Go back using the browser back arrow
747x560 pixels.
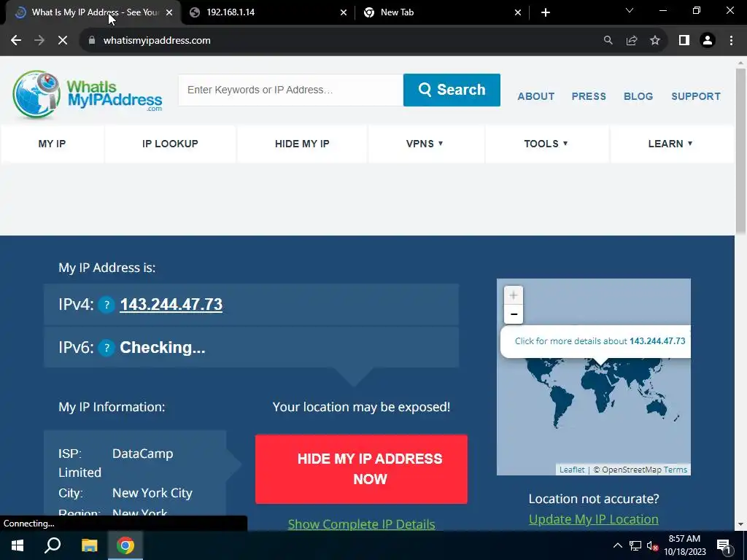pyautogui.click(x=16, y=41)
